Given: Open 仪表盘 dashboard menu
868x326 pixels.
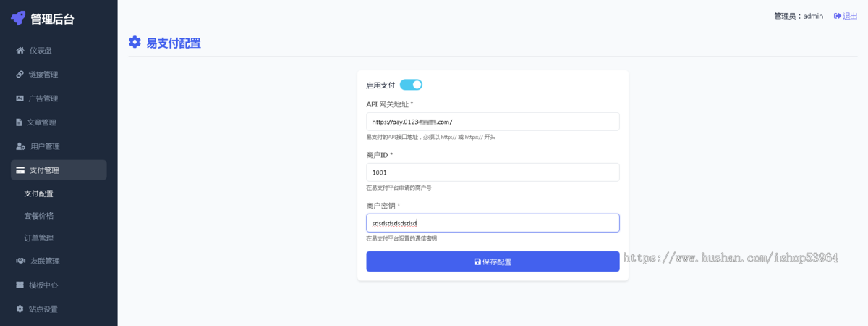Looking at the screenshot, I should click(59, 51).
